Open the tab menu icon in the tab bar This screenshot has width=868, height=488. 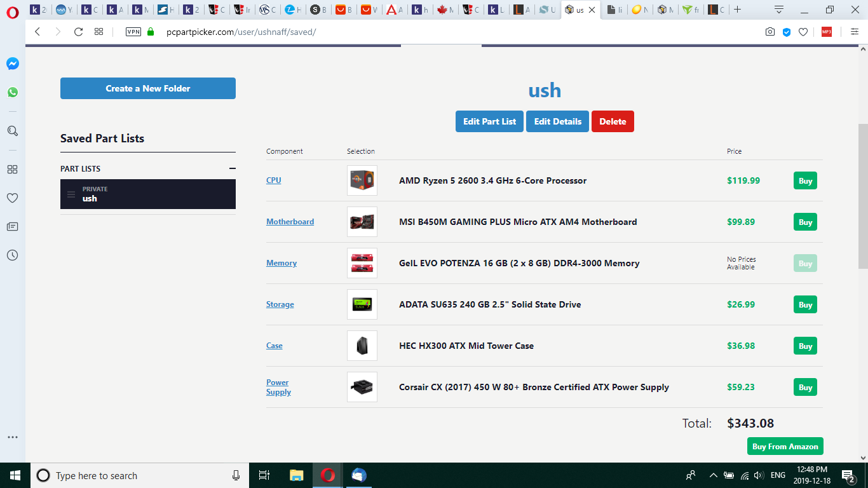coord(779,10)
